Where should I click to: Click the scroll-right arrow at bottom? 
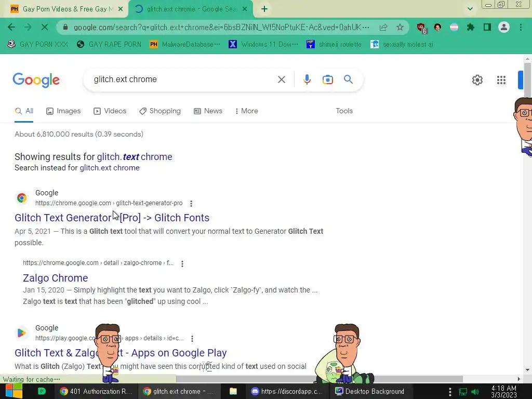pos(519,379)
